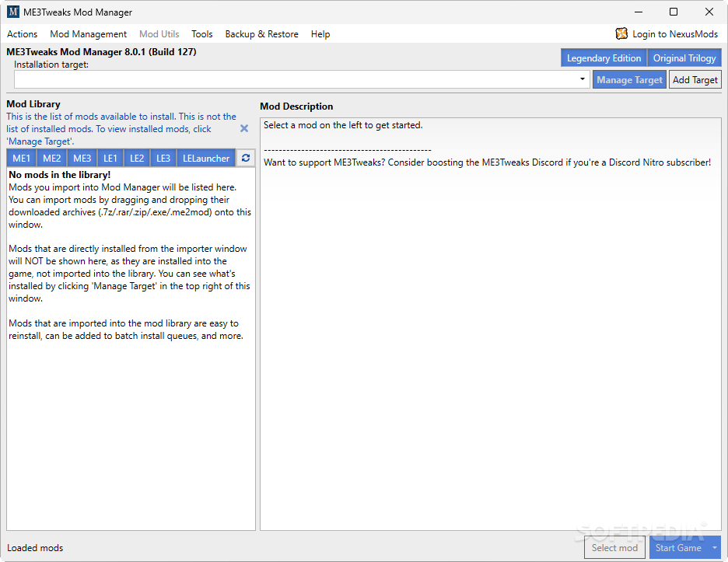Open the Mod Utils menu

[159, 34]
